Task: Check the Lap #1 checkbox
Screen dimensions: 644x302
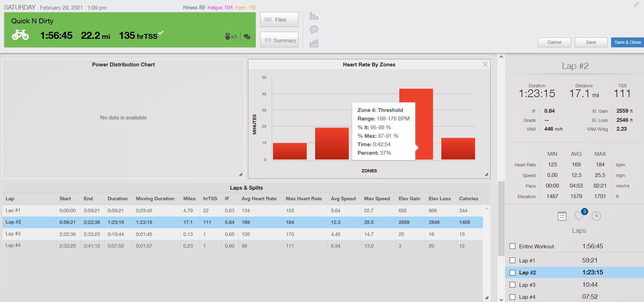Action: pos(512,260)
